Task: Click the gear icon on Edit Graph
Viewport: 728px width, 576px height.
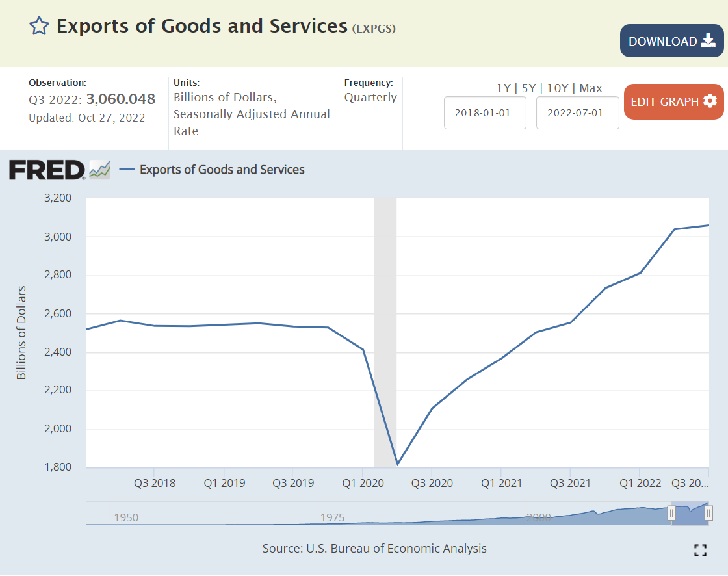Action: click(x=710, y=101)
